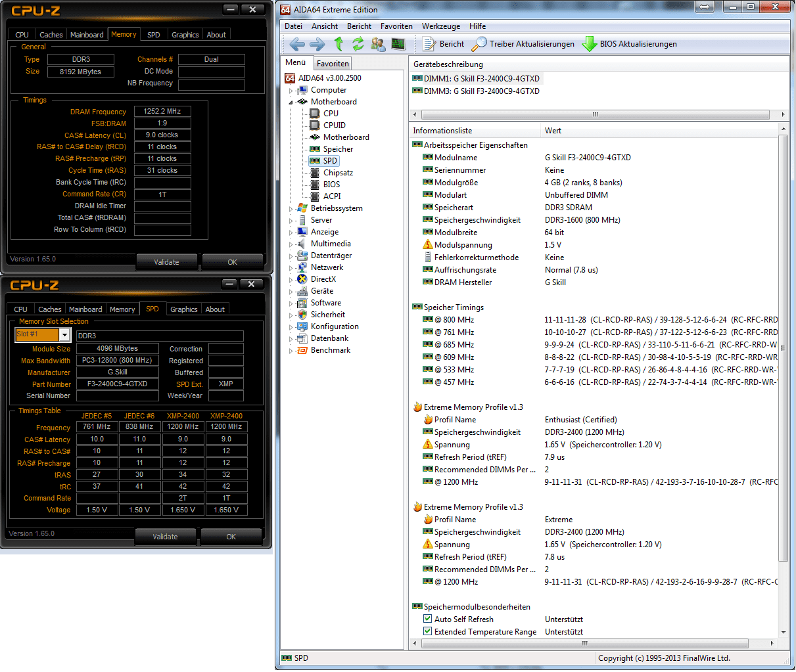The image size is (796, 672).
Task: Open the Werkzeuge menu
Action: click(x=440, y=26)
